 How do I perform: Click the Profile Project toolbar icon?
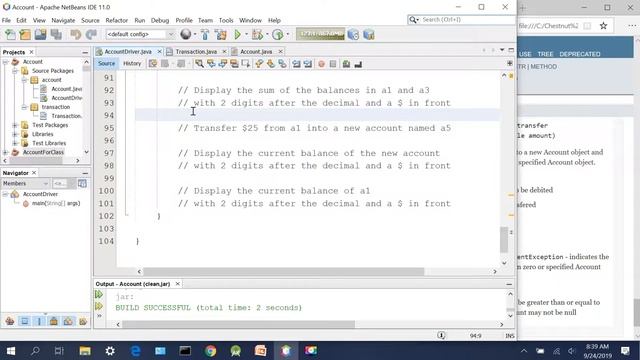[278, 35]
